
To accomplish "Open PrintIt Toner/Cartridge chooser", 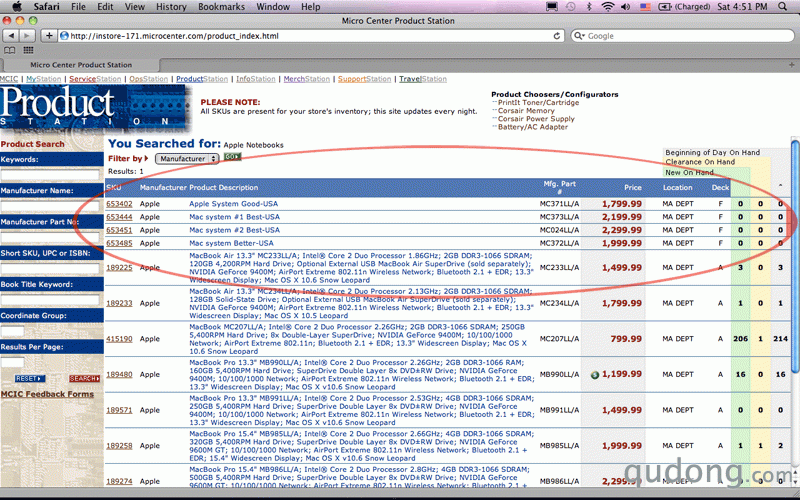I will 538,103.
